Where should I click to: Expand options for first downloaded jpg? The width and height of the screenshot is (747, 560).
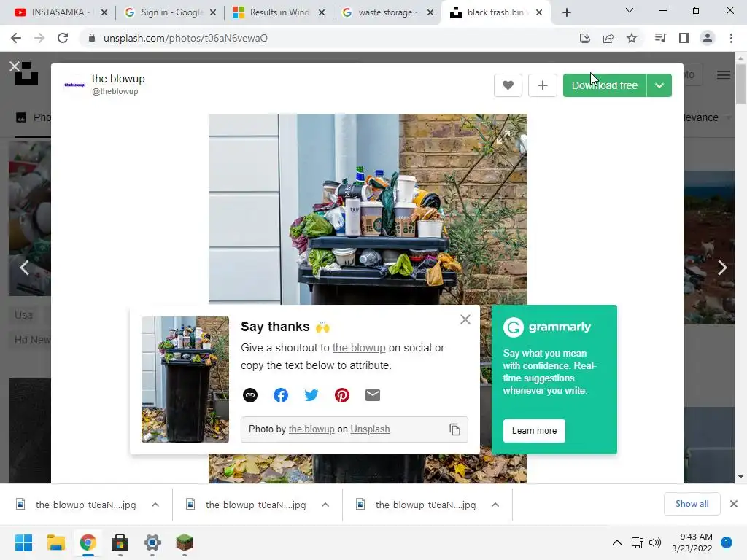pos(155,505)
